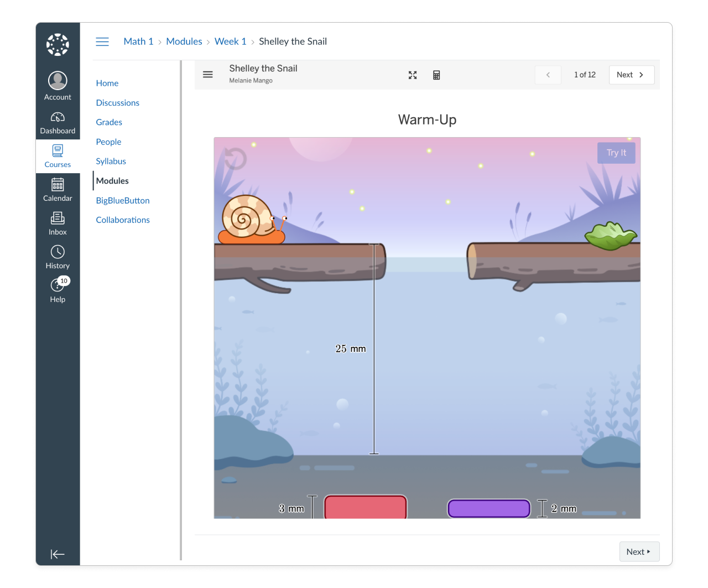
Task: Open Collaborations in course menu
Action: [x=123, y=220]
